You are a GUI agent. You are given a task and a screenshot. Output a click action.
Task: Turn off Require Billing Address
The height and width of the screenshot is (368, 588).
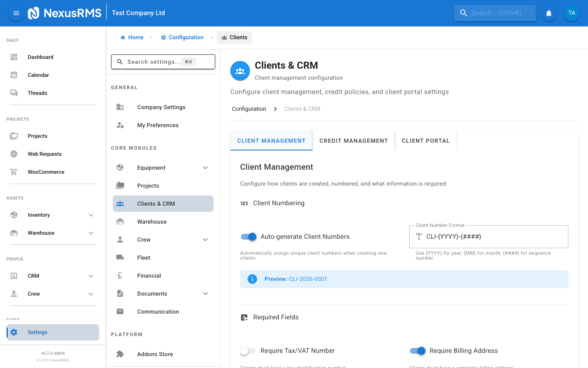click(x=417, y=351)
